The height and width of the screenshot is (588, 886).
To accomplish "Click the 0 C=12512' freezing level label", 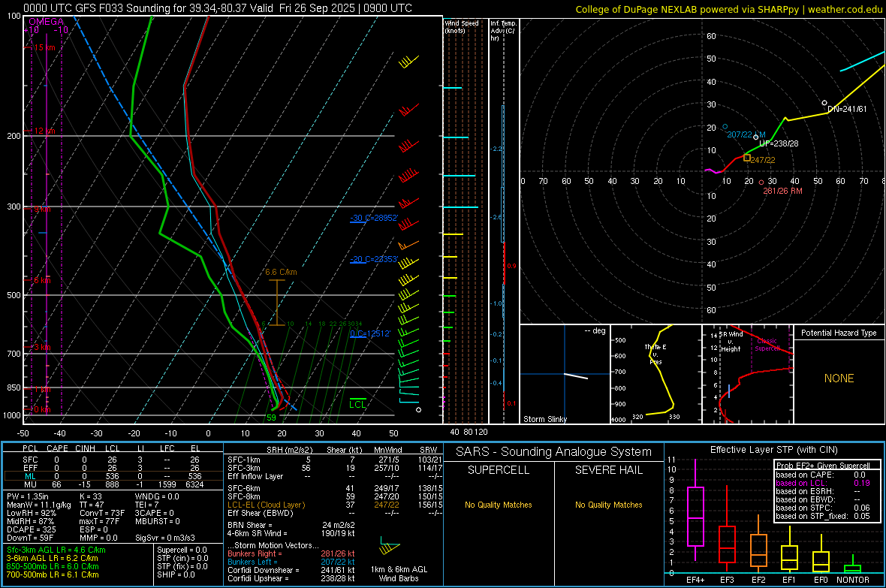I will [370, 333].
